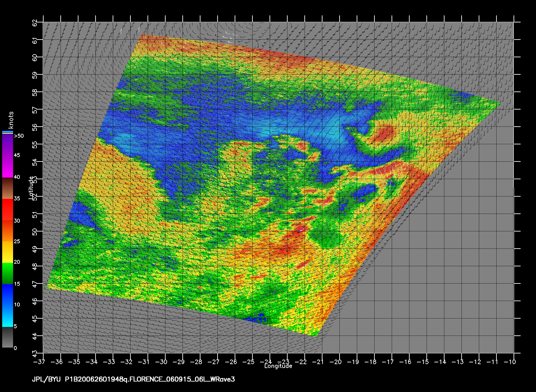Click the '40' legend label
The image size is (536, 392).
tap(17, 177)
